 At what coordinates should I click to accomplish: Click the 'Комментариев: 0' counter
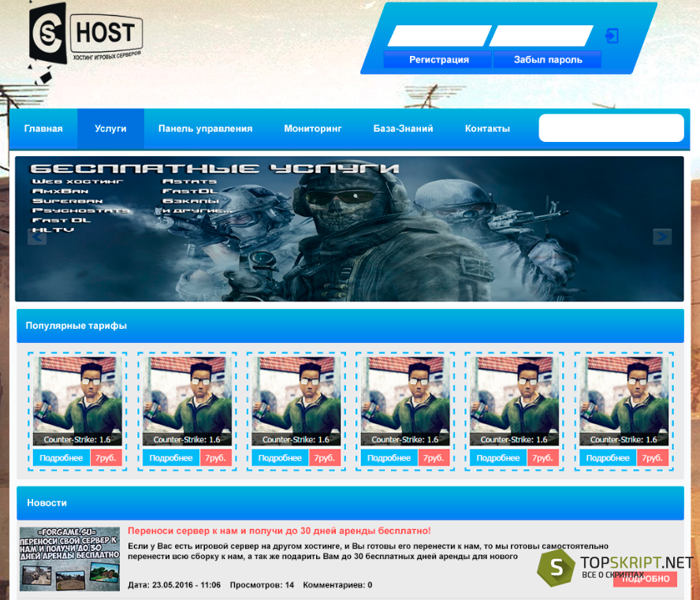click(337, 585)
